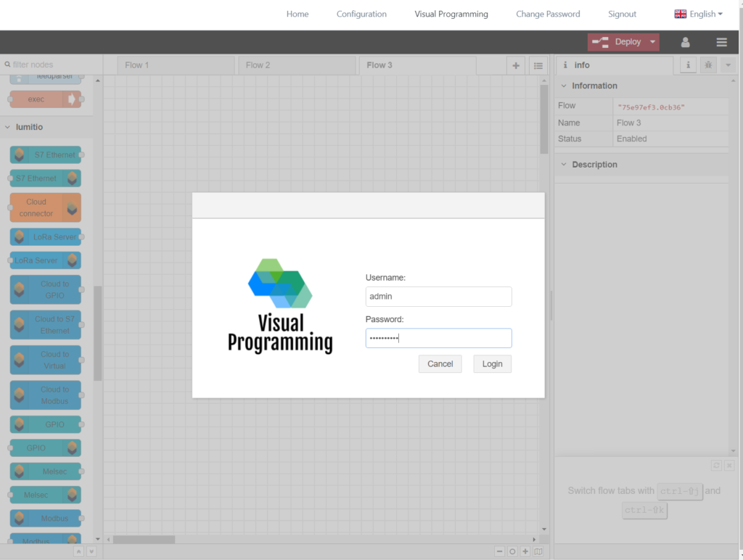Click the palette scrollbar thumb

[x=98, y=334]
